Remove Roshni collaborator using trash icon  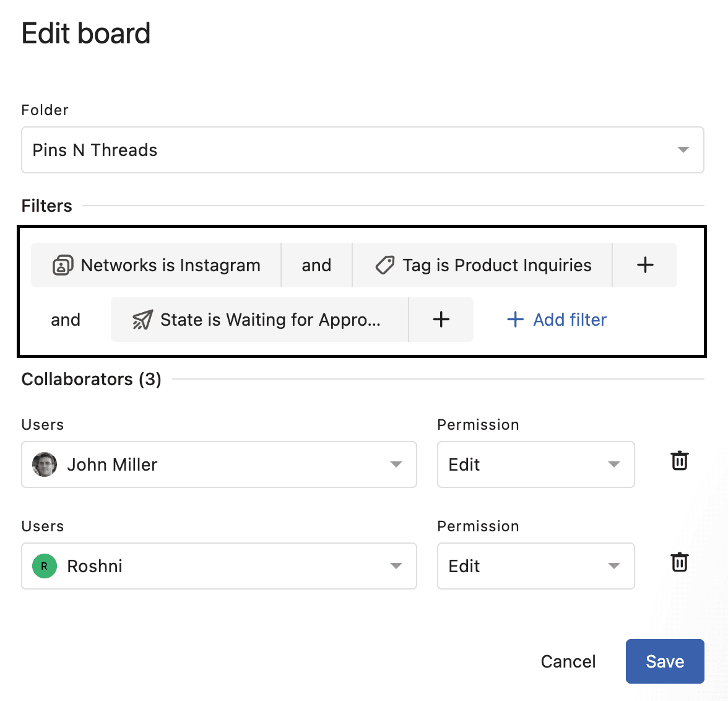pyautogui.click(x=680, y=562)
